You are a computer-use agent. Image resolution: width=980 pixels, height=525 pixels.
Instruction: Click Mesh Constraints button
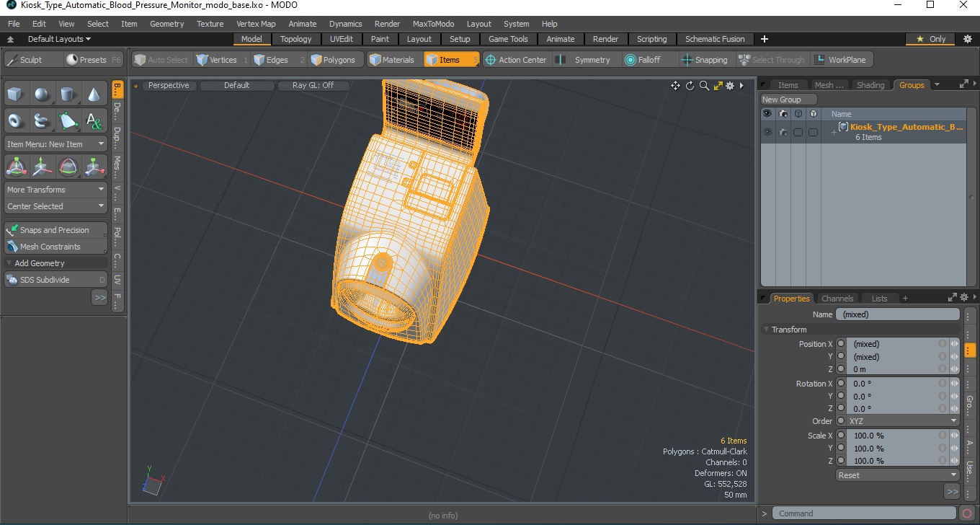55,247
